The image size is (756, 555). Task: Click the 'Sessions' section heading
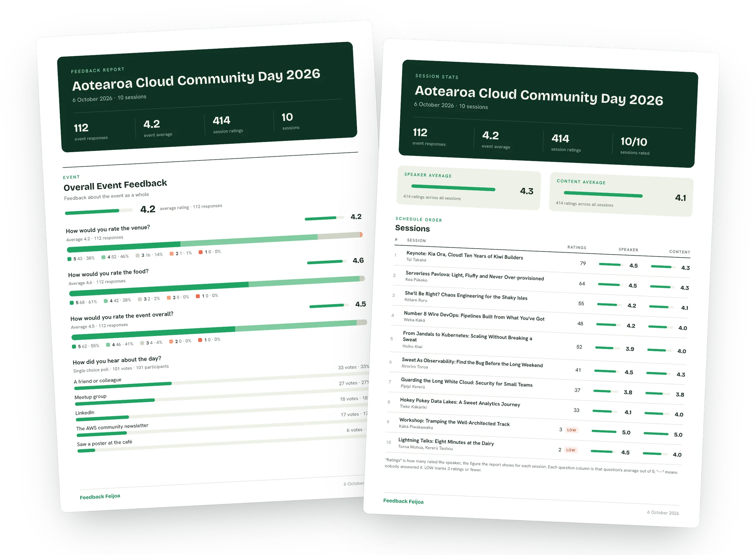point(412,228)
